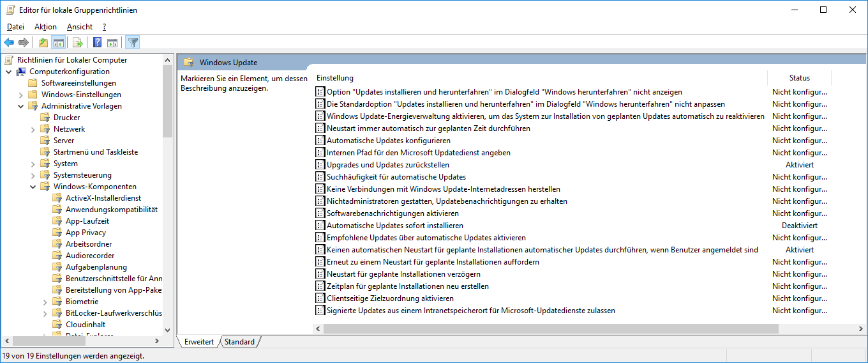
Task: Switch to the Standard tab
Action: (239, 342)
